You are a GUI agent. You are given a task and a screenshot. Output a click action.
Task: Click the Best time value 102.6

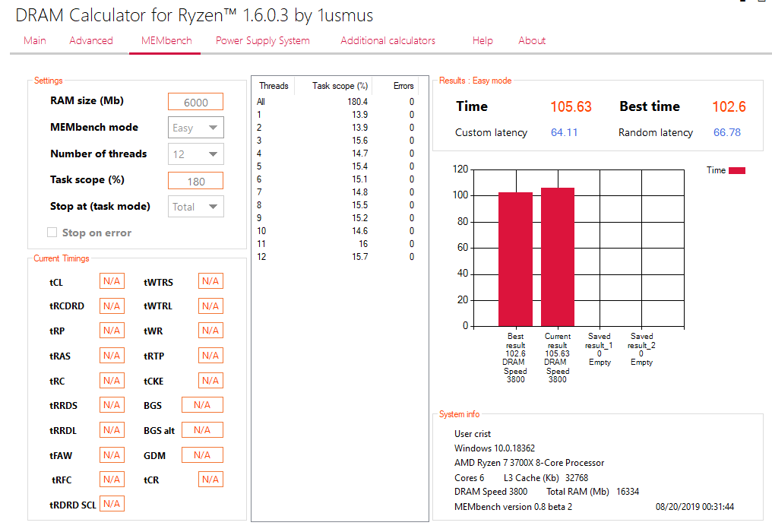tap(729, 106)
